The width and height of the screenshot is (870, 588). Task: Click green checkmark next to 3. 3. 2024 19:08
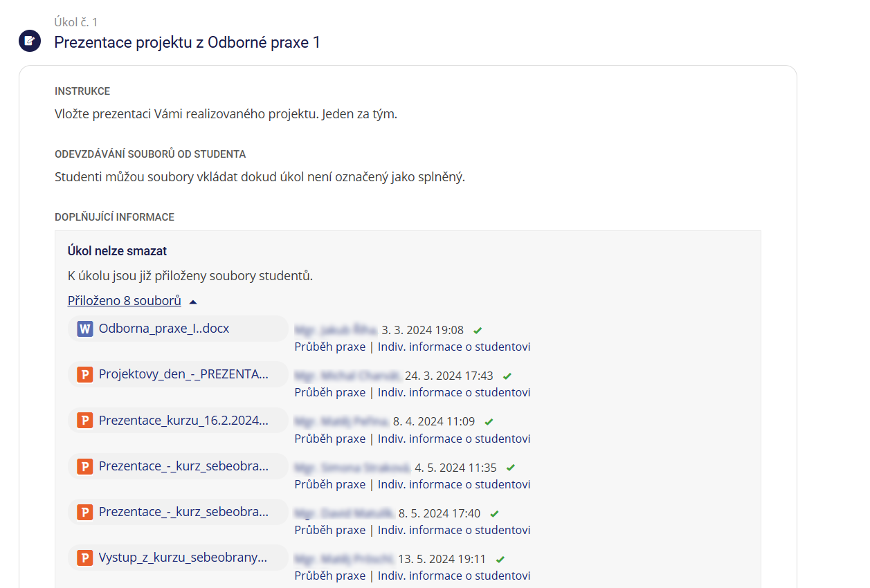(478, 330)
